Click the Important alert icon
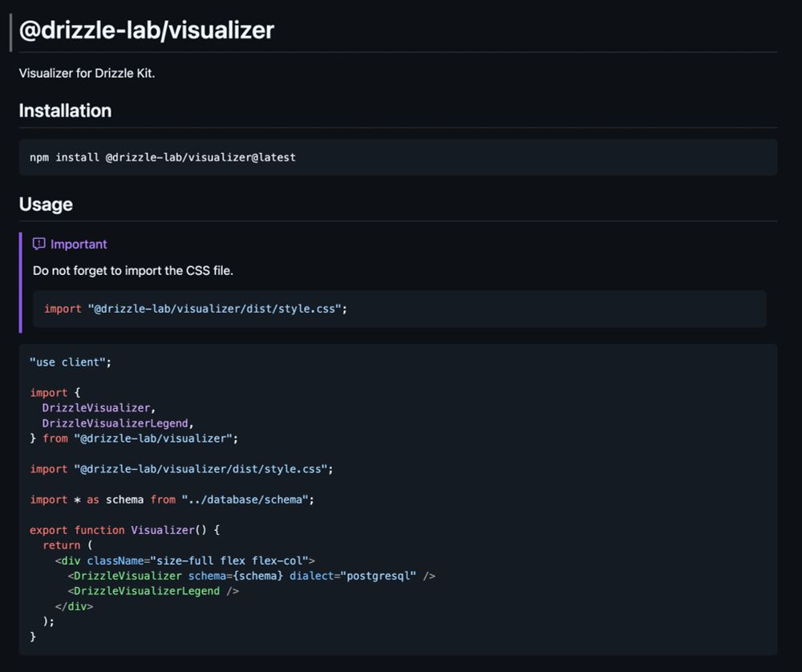The image size is (802, 672). [38, 244]
